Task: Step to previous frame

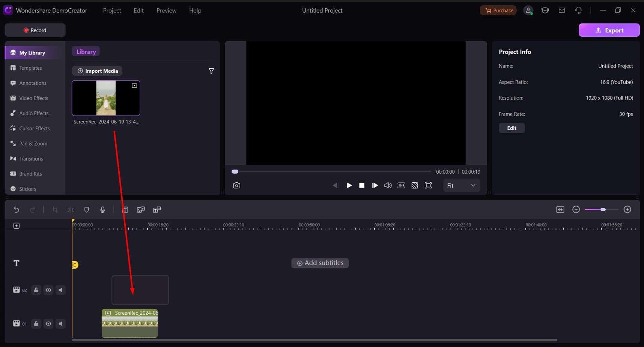Action: pyautogui.click(x=336, y=185)
